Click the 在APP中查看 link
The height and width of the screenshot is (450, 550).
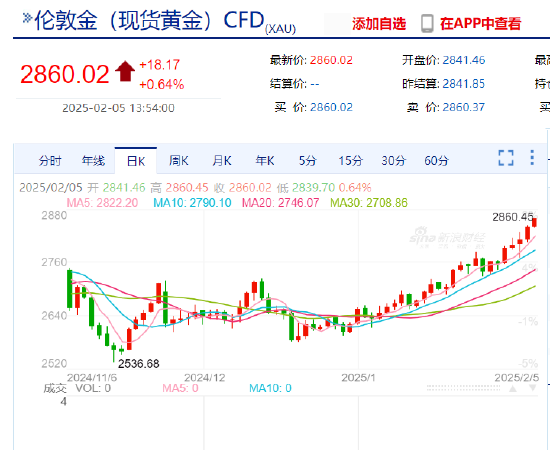pos(481,24)
